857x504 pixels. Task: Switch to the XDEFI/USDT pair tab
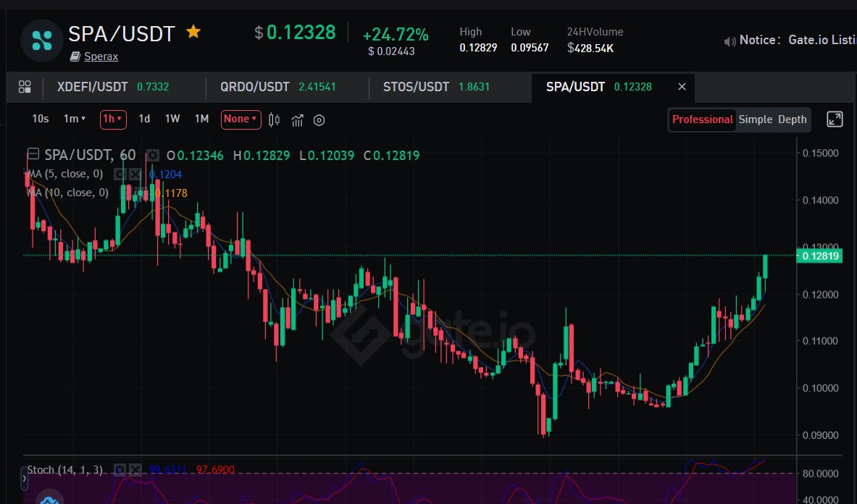point(113,87)
